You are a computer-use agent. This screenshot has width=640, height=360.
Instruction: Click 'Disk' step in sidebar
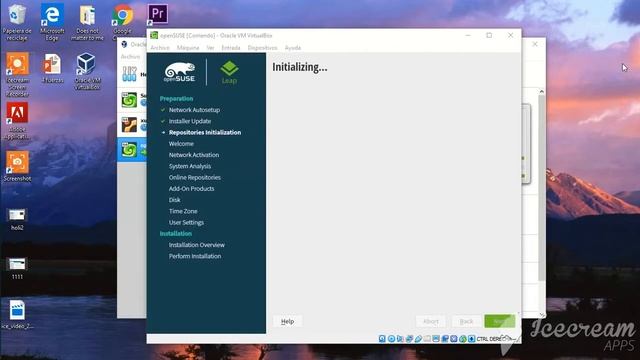[x=174, y=200]
